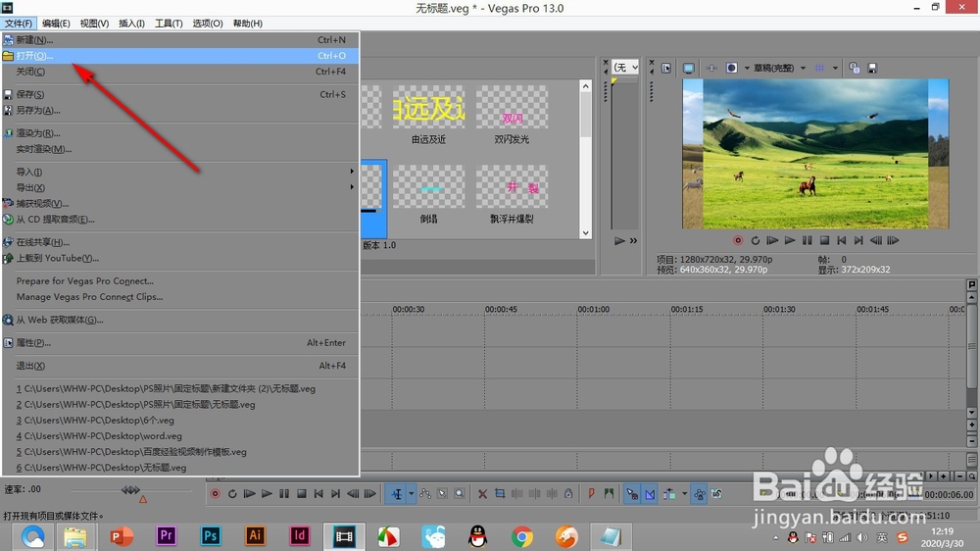980x551 pixels.
Task: Click the red X Delete icon
Action: 482,494
